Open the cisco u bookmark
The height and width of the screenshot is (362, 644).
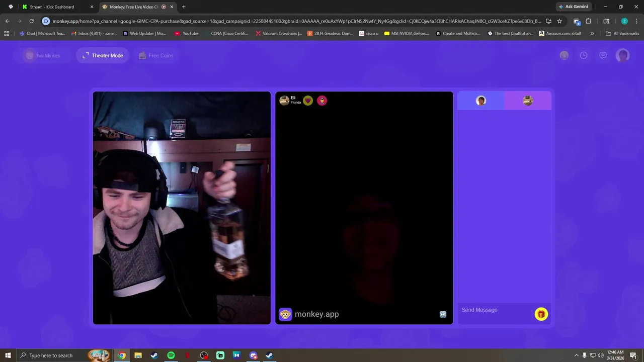(x=369, y=34)
